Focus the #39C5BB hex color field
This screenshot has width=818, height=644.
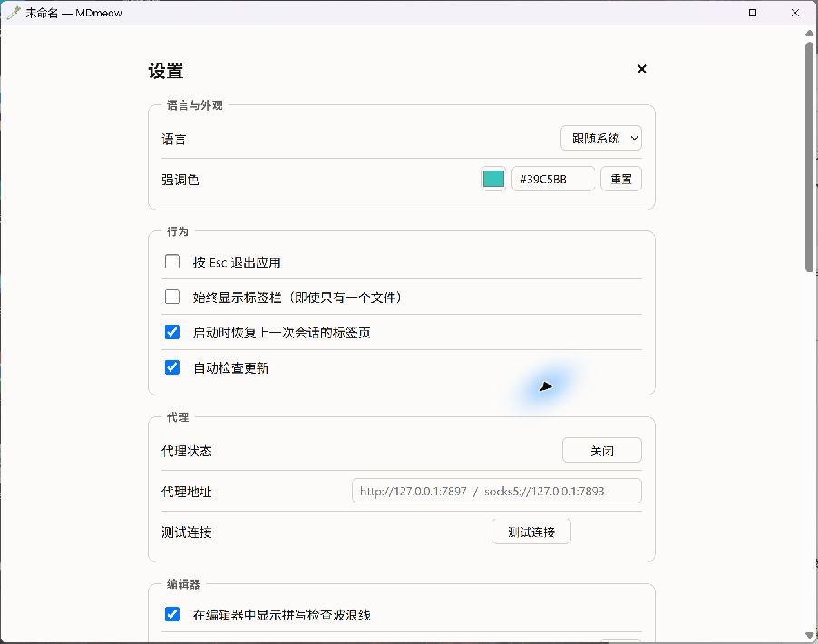coord(553,179)
